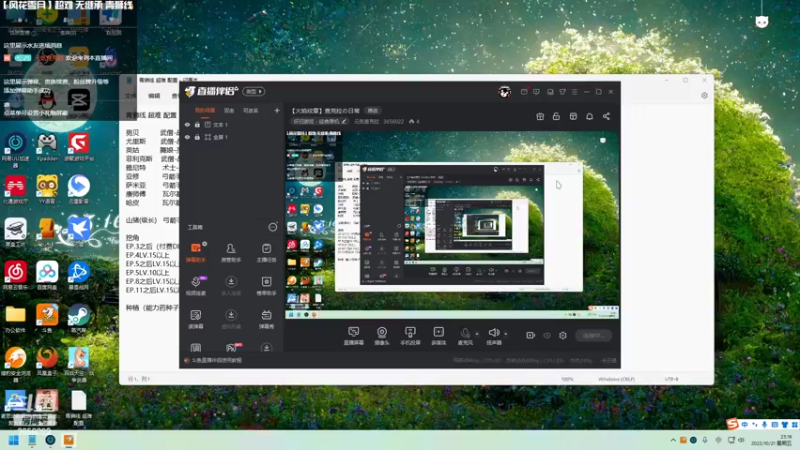Open the 办公软件 desktop folder
The width and height of the screenshot is (800, 450).
(x=15, y=318)
